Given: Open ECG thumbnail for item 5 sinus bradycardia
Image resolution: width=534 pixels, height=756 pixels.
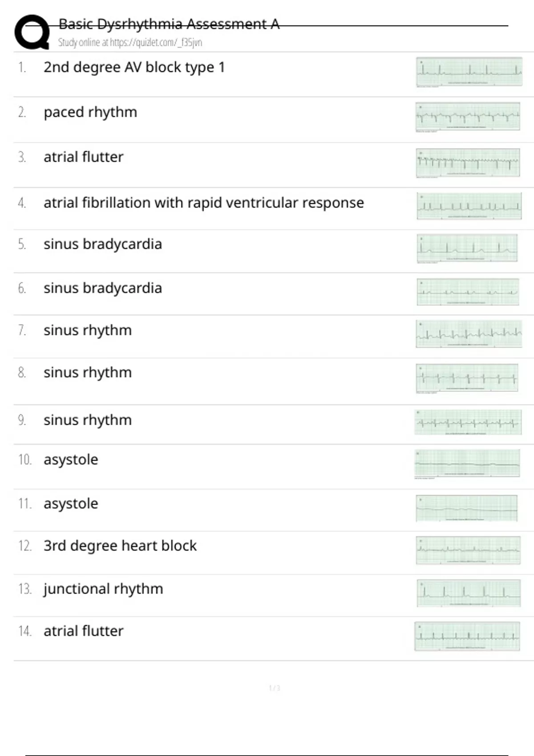Looking at the screenshot, I should point(467,248).
